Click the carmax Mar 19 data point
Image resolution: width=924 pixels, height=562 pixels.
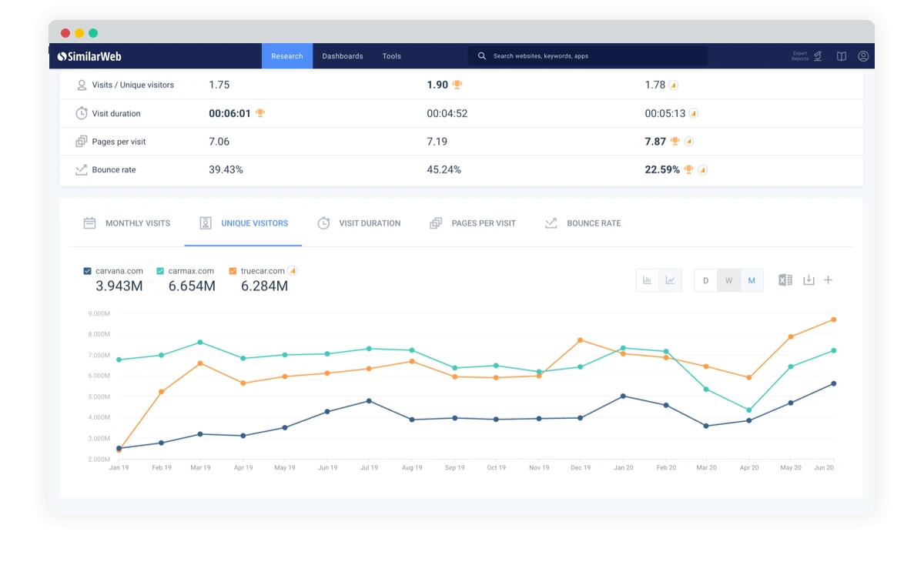200,342
